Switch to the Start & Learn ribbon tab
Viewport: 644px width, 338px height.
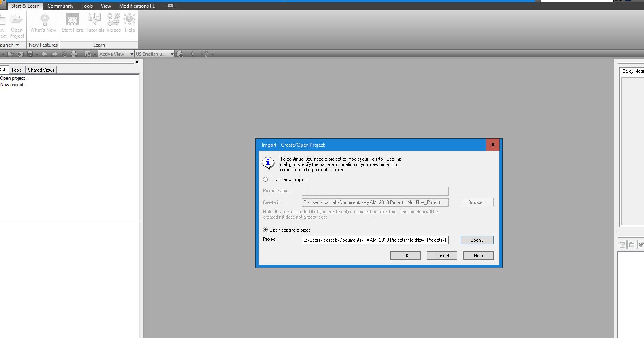click(x=25, y=6)
